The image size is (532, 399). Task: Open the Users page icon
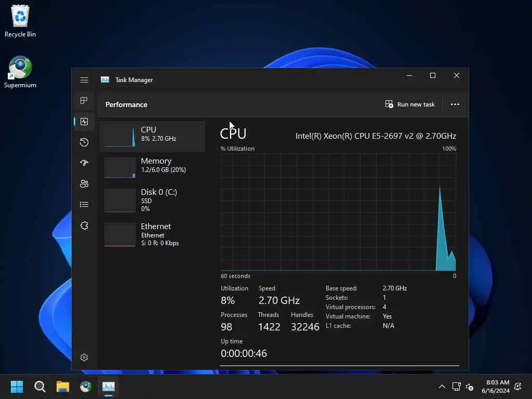tap(84, 183)
